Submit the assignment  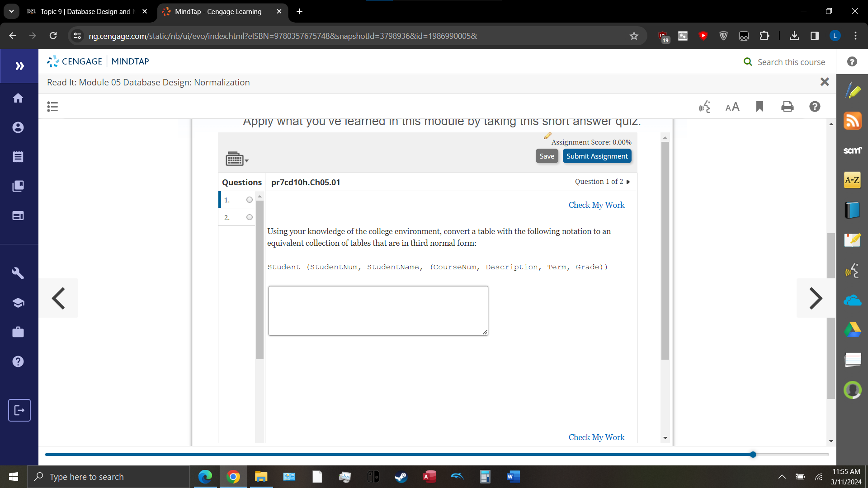[597, 156]
